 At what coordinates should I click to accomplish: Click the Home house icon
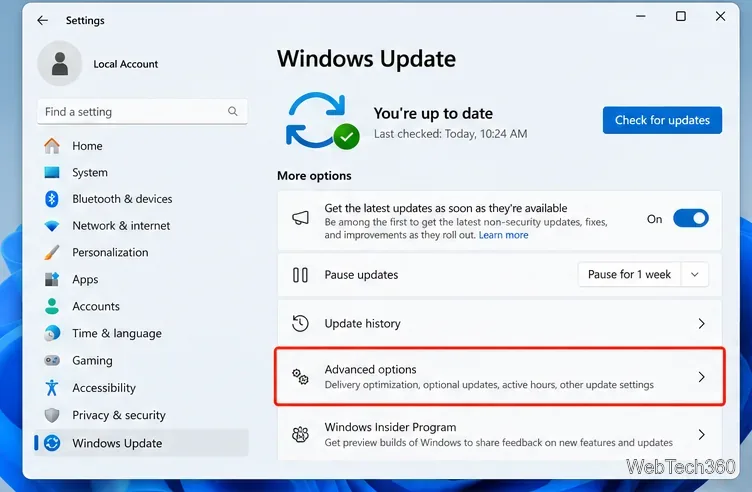coord(52,146)
